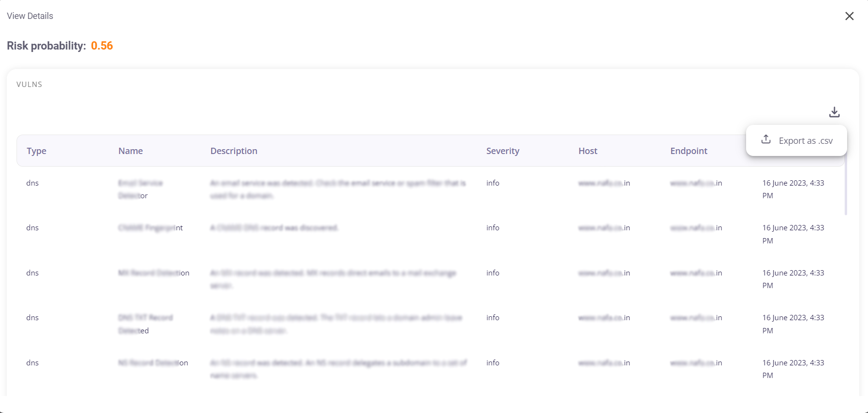Screen dimensions: 868x413
Task: Click the download icon above the vulnerabilities table
Action: 834,112
